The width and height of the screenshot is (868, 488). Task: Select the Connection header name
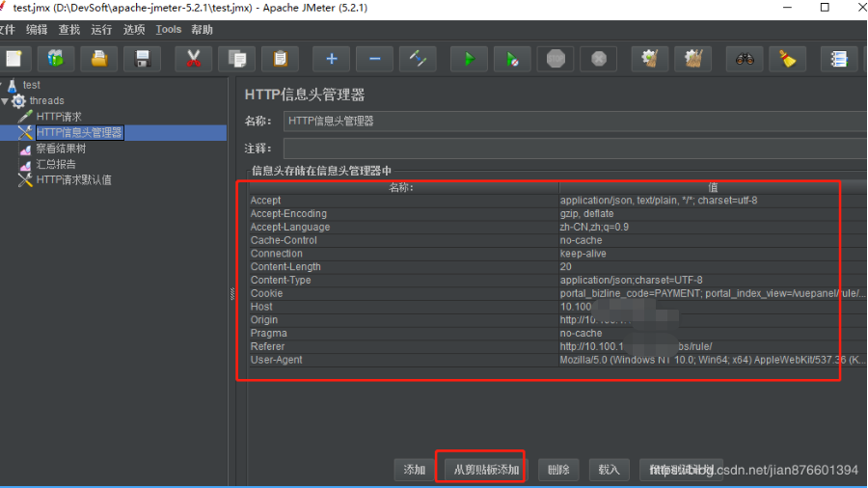(x=276, y=254)
